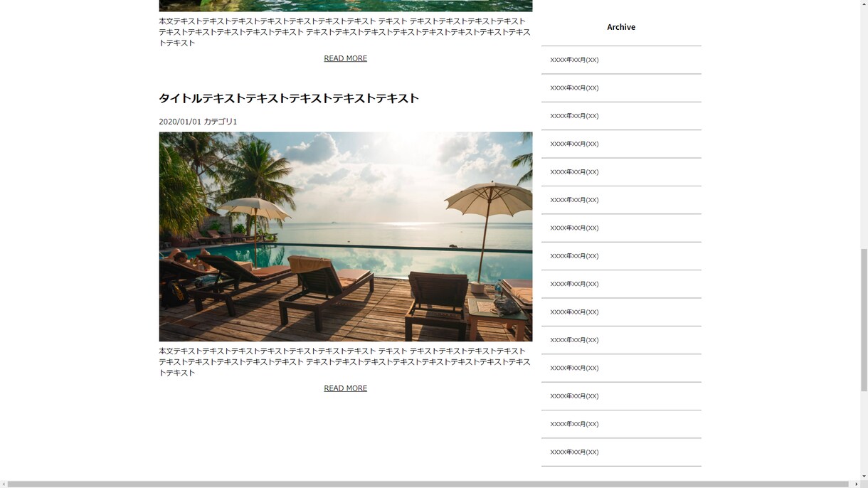
Task: Click the article title タイトルテキストテキスト heading
Action: (x=289, y=98)
